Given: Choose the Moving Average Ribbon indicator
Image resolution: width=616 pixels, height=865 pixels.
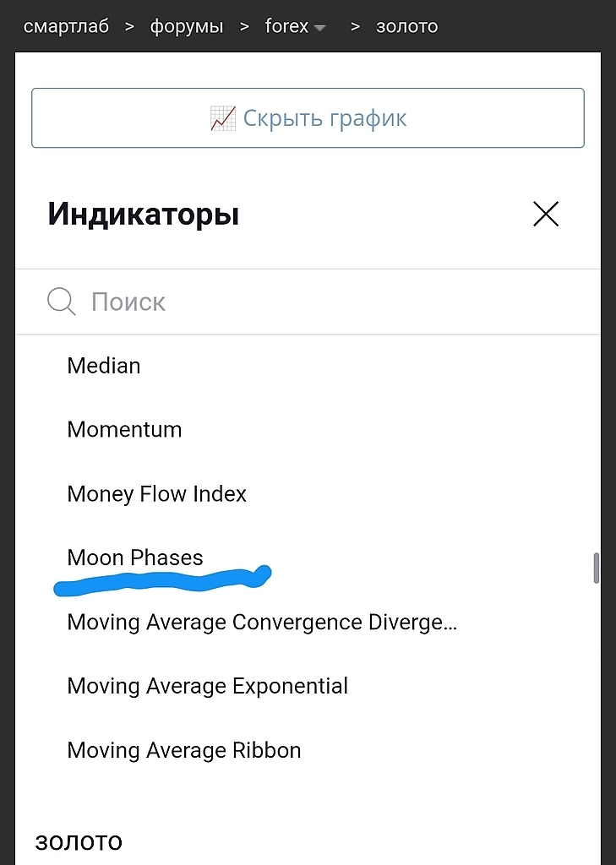Looking at the screenshot, I should tap(184, 750).
